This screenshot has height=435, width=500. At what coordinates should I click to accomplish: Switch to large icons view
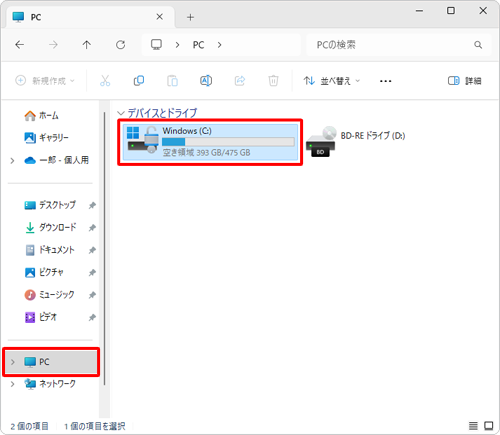(489, 426)
